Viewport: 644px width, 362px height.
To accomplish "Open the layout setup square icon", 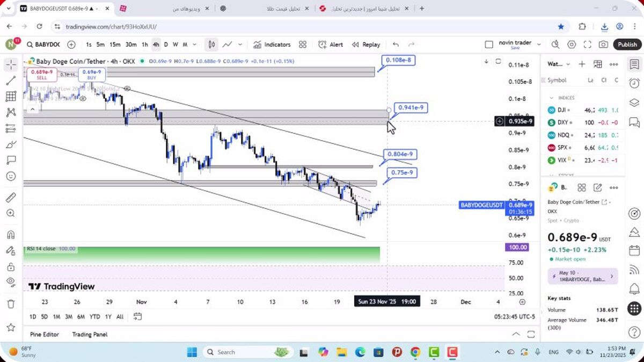I will [x=488, y=45].
